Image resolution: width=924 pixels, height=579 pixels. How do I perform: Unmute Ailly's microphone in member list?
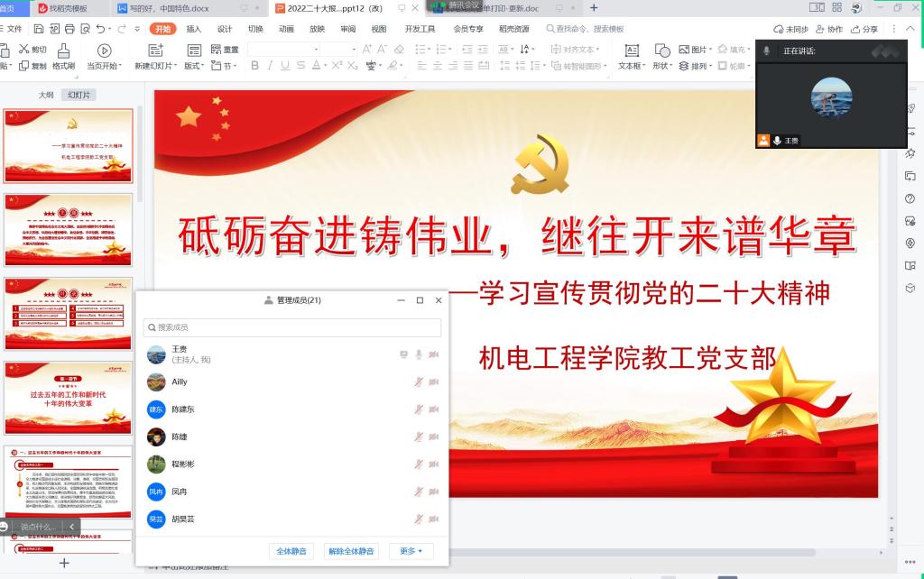pos(419,381)
